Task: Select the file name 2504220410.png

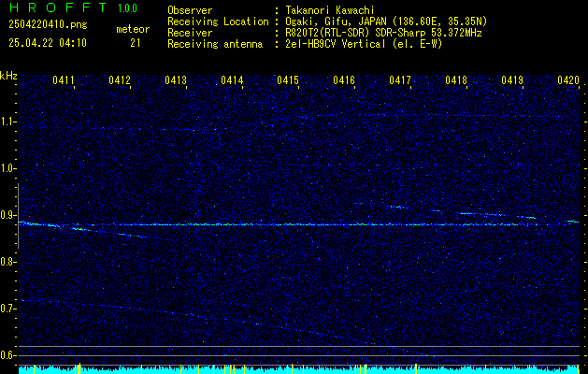Action: pos(48,25)
